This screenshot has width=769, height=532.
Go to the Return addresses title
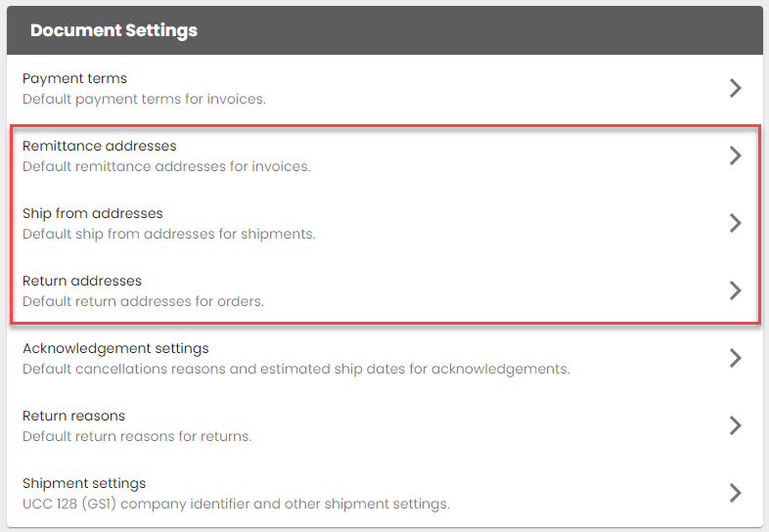(82, 281)
